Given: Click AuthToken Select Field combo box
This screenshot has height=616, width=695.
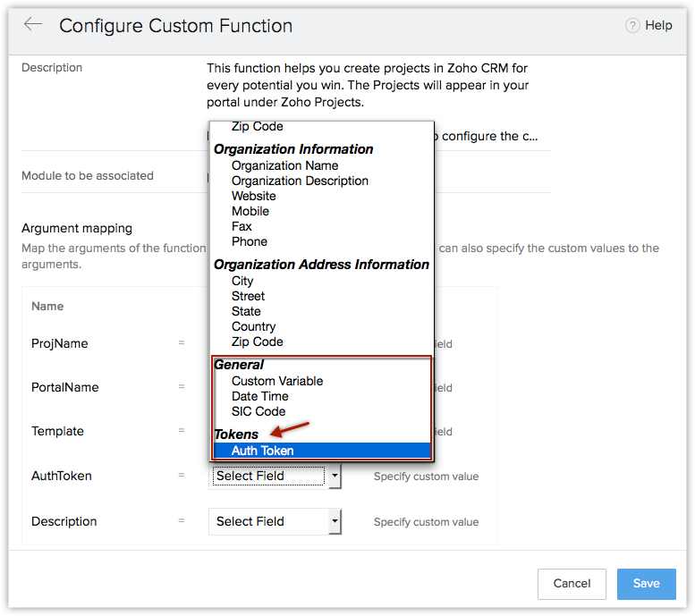Looking at the screenshot, I should coord(268,476).
